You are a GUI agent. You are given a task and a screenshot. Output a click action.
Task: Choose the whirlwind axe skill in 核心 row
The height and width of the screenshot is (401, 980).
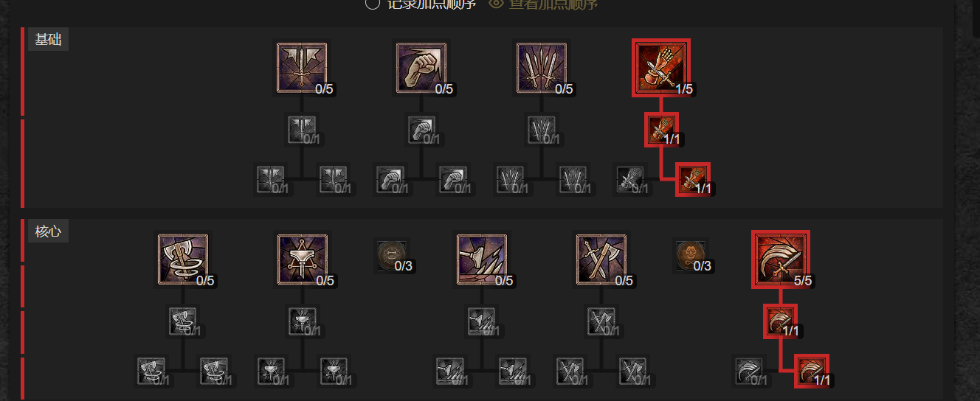tap(182, 259)
